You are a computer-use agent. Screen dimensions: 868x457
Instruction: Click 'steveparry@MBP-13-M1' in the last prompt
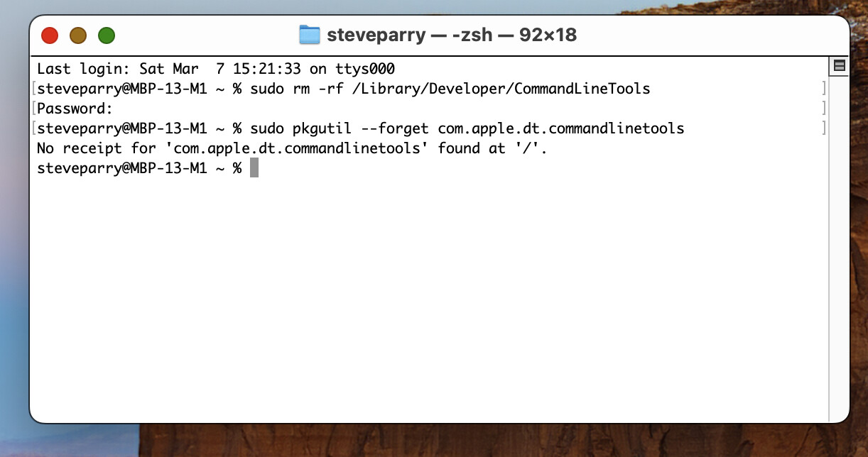point(121,168)
